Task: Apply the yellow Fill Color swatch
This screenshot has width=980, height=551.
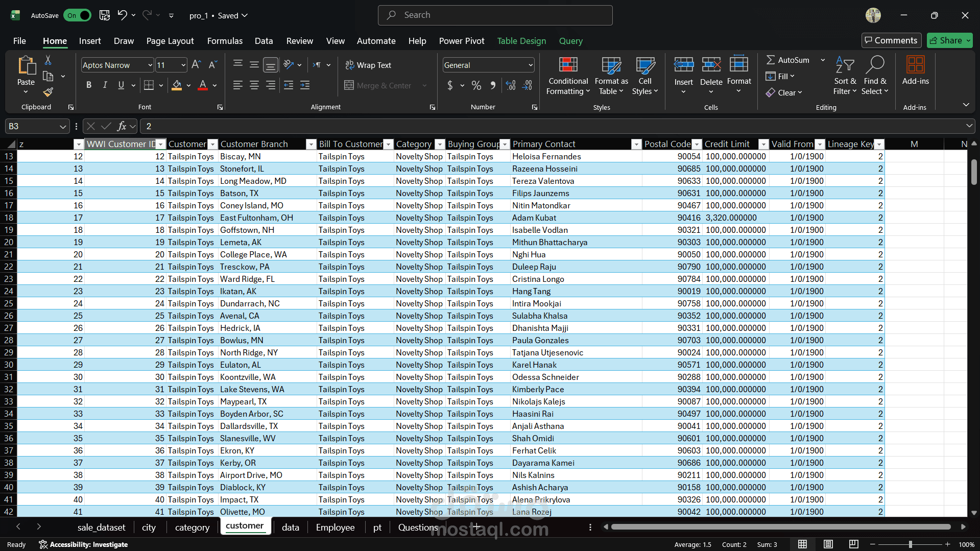Action: pos(177,85)
